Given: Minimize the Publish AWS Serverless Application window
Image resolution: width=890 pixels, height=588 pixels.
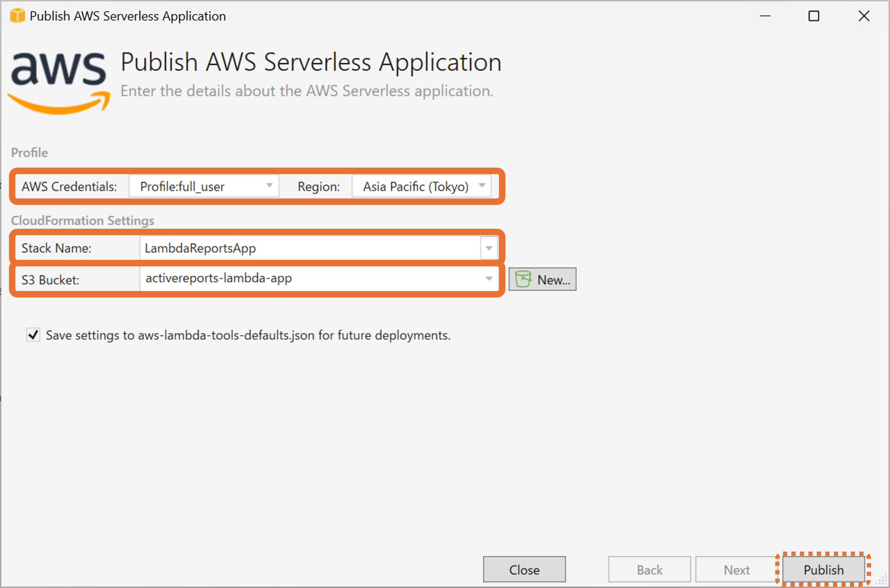Looking at the screenshot, I should pos(765,16).
